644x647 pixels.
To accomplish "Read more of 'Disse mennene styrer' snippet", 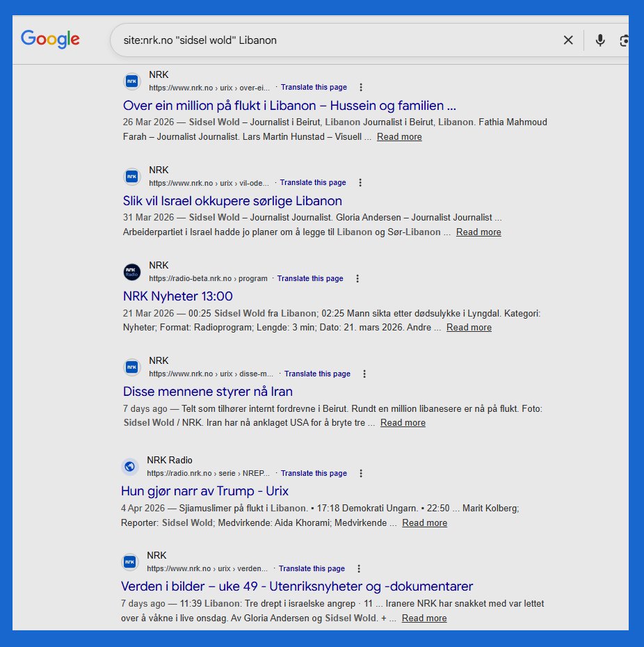I will click(x=403, y=422).
